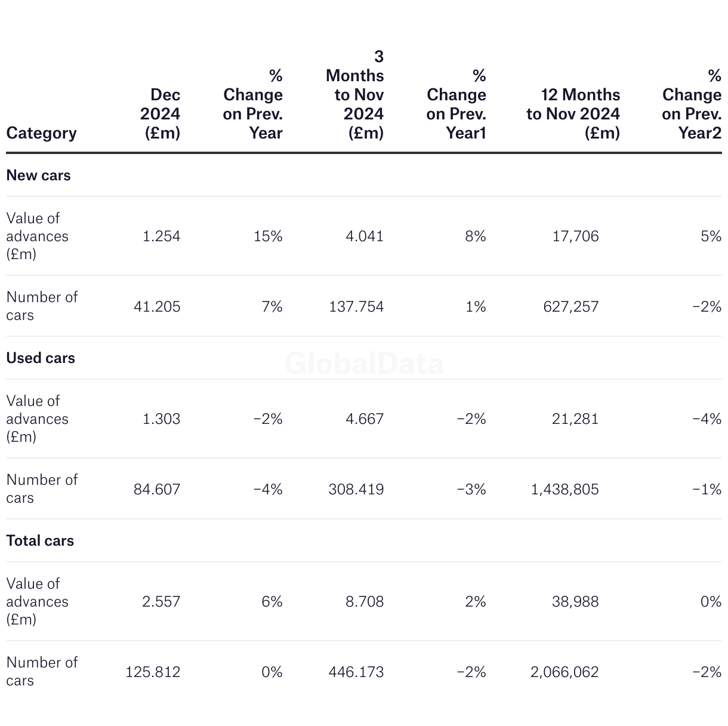Screen dimensions: 728x726
Task: Click the 38,988 total advances cell
Action: pyautogui.click(x=575, y=602)
